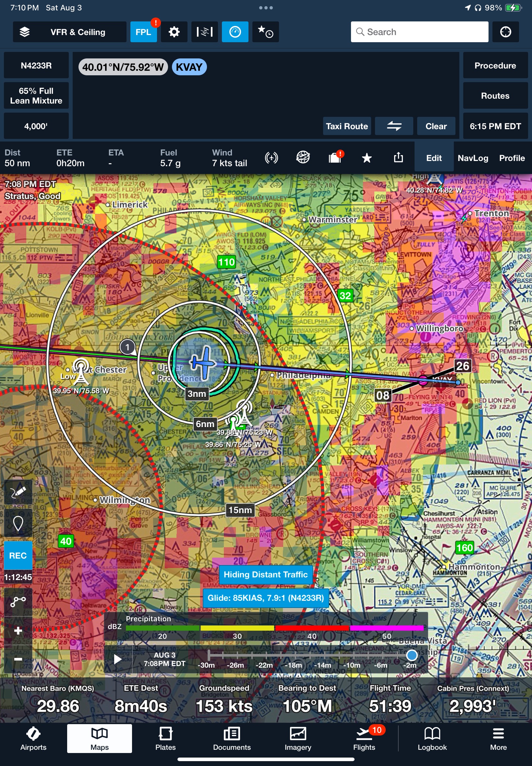The image size is (532, 766).
Task: Play the precipitation radar animation
Action: tap(118, 659)
